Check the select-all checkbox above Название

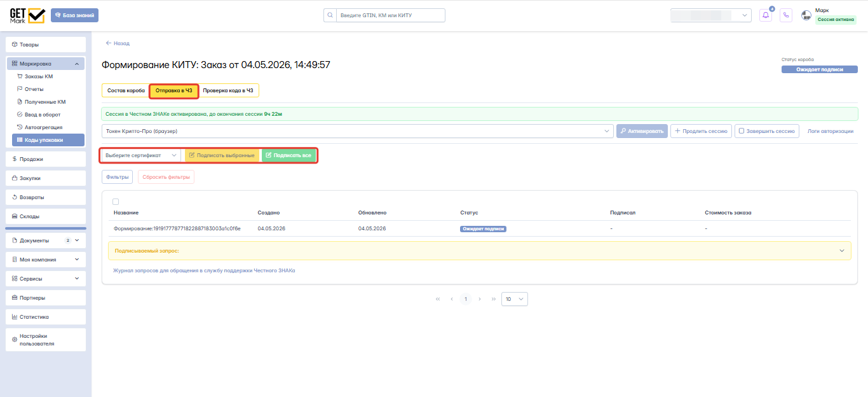(x=116, y=202)
